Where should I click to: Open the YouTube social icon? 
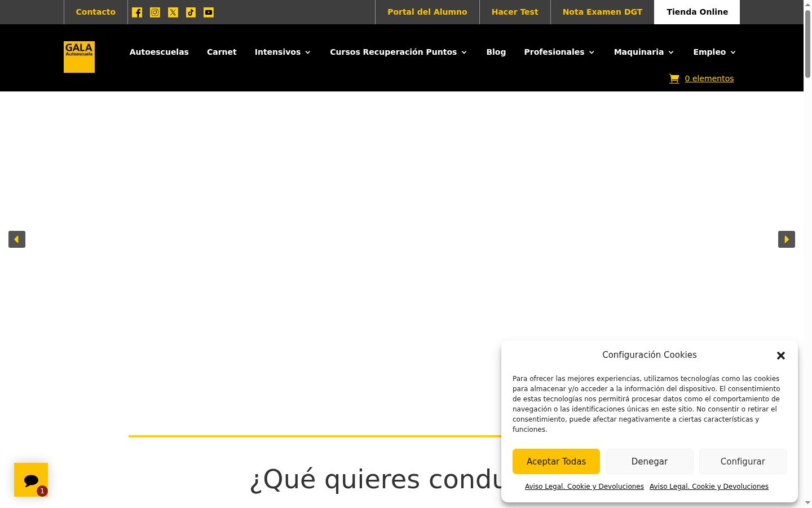[209, 12]
